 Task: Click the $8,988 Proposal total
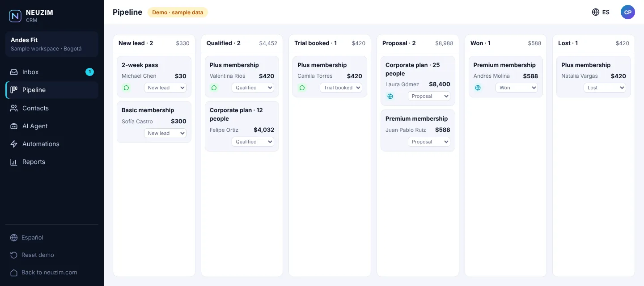(444, 43)
